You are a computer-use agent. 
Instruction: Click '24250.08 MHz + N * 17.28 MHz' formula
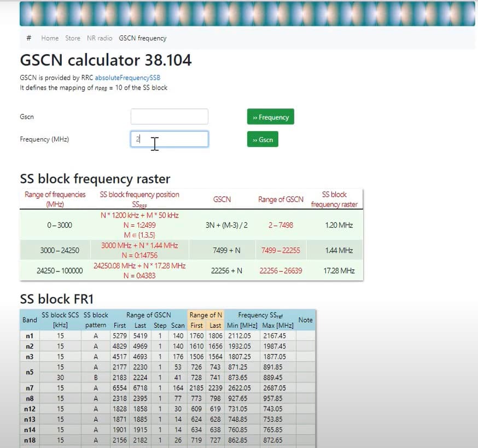tap(139, 266)
